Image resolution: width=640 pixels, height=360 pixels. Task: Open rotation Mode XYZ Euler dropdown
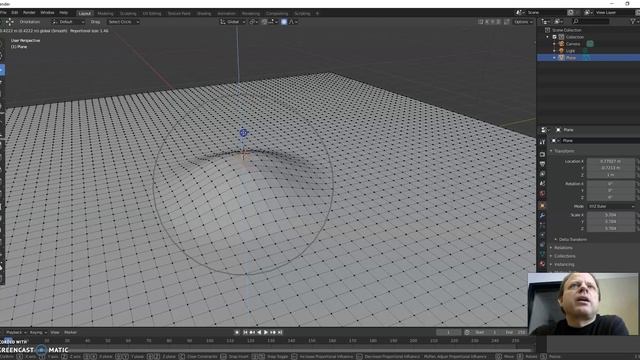coord(611,207)
